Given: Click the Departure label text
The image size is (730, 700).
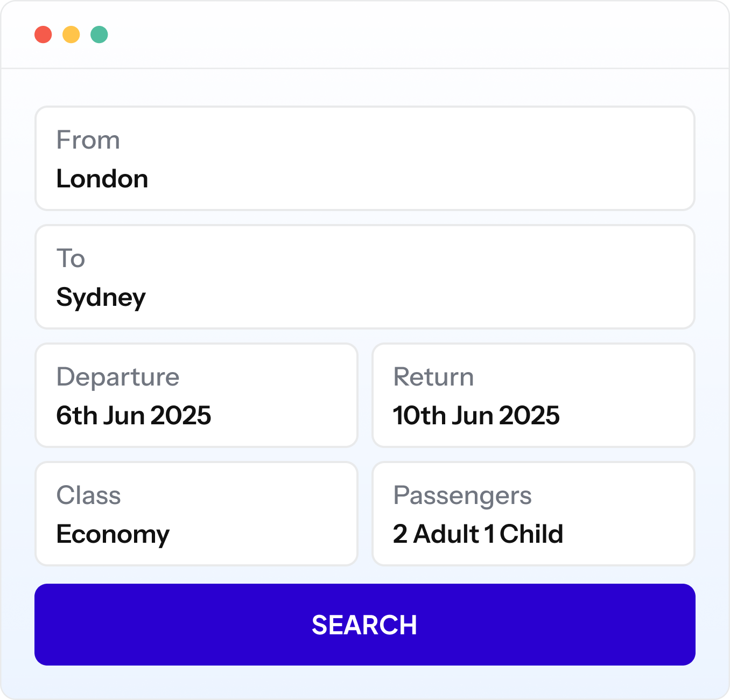Looking at the screenshot, I should 118,377.
